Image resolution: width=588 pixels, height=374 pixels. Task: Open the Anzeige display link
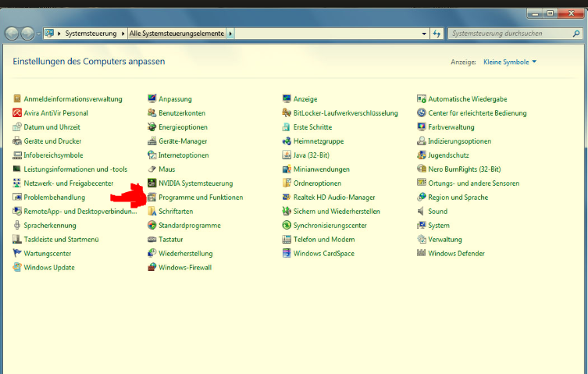pos(305,98)
